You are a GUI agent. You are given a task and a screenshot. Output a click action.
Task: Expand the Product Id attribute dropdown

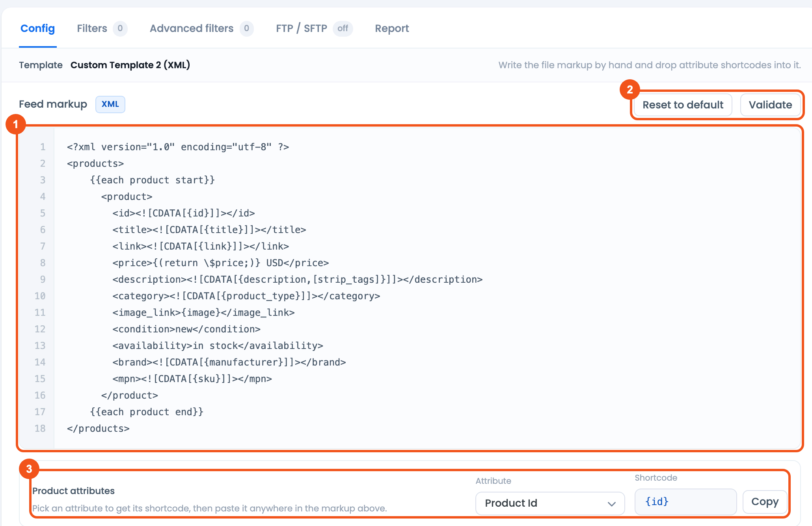click(x=550, y=503)
